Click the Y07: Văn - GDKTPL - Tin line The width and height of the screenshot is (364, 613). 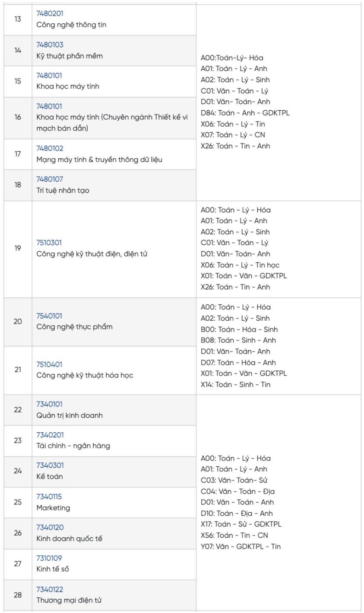click(241, 546)
